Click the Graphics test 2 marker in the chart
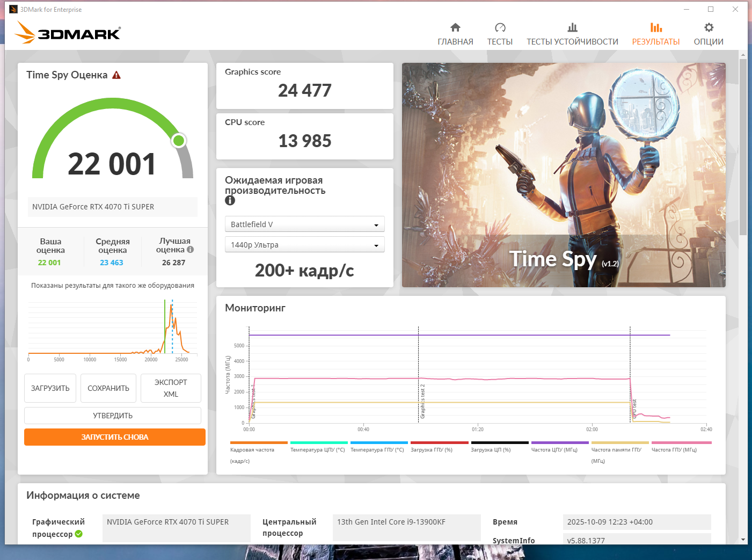 pos(422,402)
